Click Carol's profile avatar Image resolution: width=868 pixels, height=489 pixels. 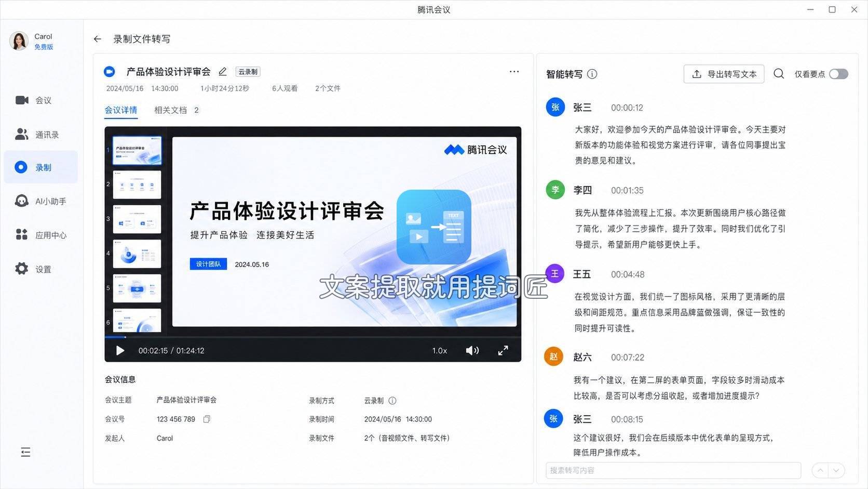point(19,41)
